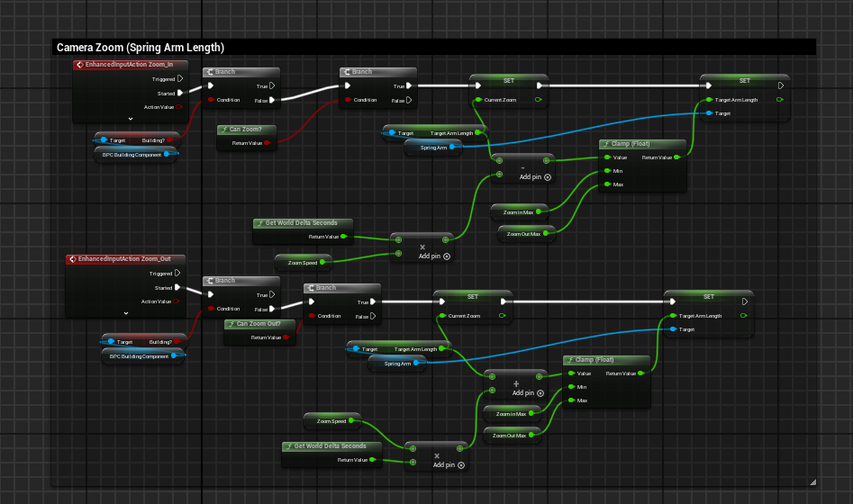This screenshot has height=504, width=853.
Task: Click the minus symbol on the subtract node
Action: coord(523,166)
